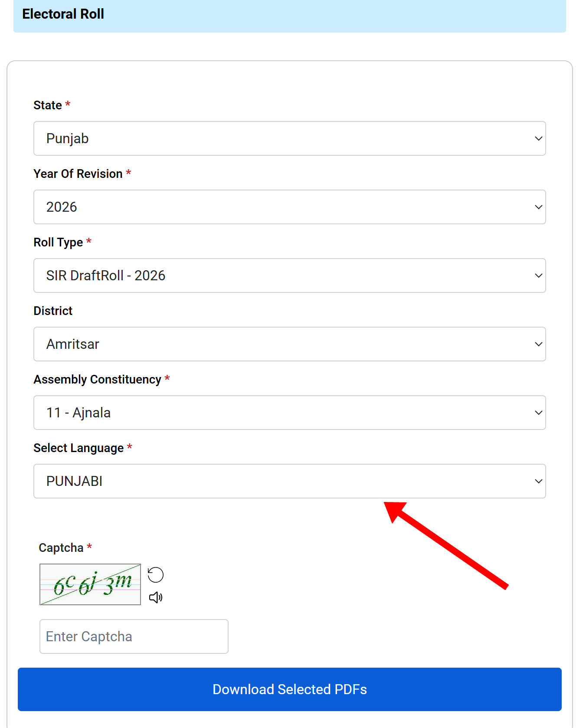Screen dimensions: 586x728
Task: Click the chevron on PUNJABI language field
Action: click(538, 482)
